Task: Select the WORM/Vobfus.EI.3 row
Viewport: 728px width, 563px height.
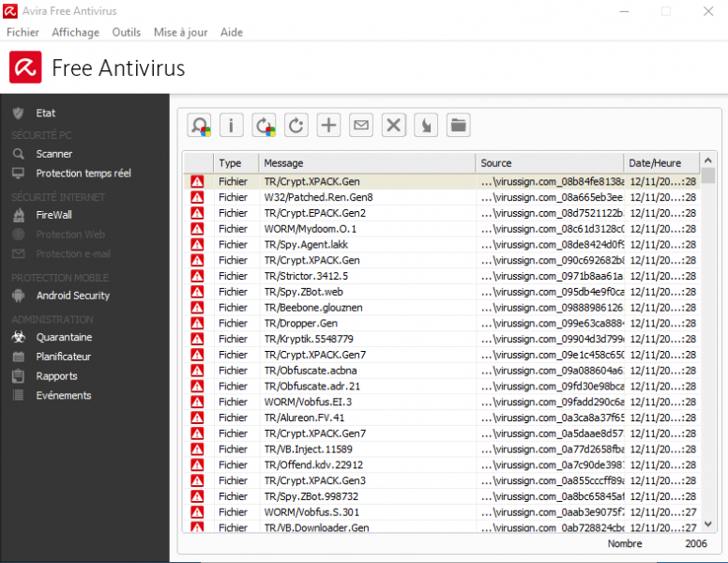Action: (x=442, y=402)
